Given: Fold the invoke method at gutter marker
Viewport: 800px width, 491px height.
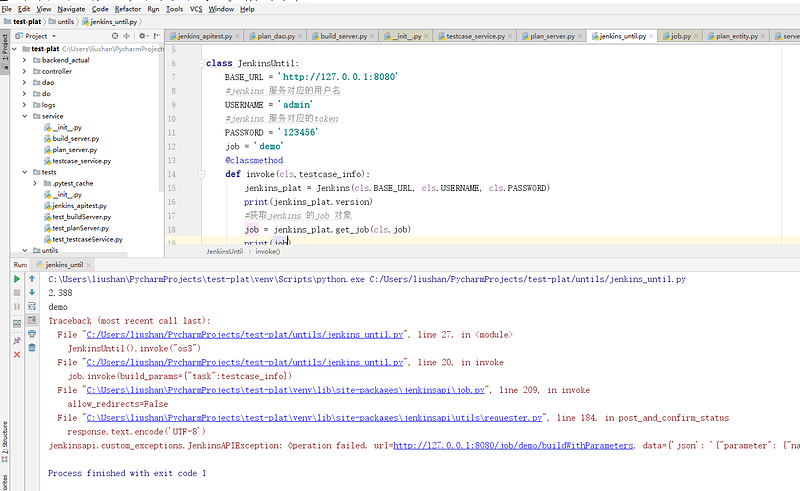Looking at the screenshot, I should point(201,174).
